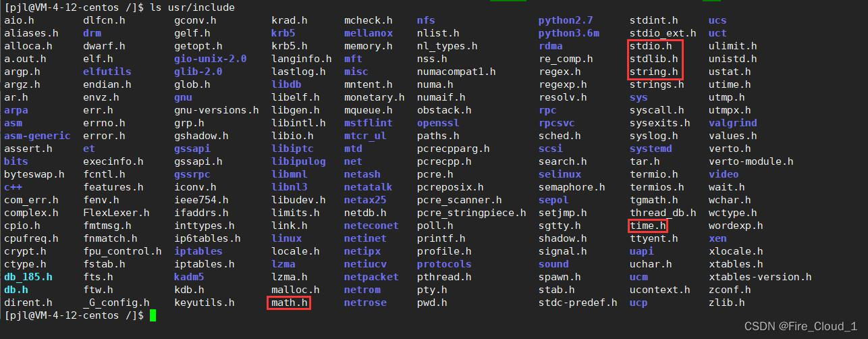The image size is (868, 339).
Task: Click the openssl directory name
Action: (x=438, y=123)
